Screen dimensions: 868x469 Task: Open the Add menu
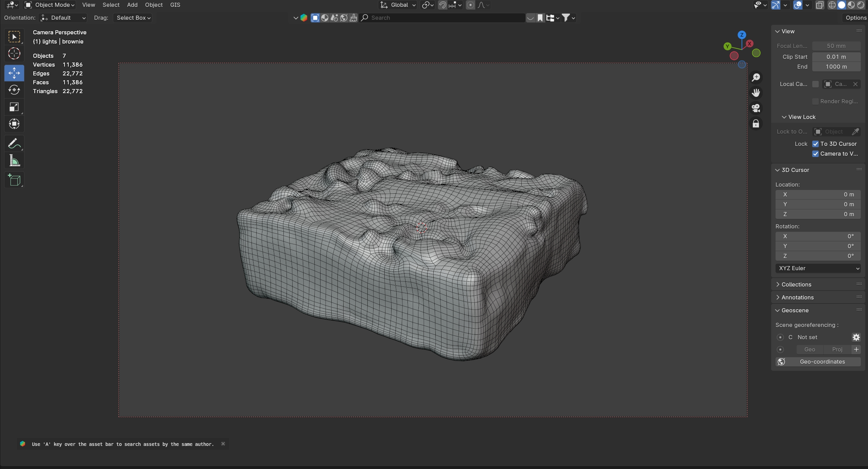click(x=132, y=5)
